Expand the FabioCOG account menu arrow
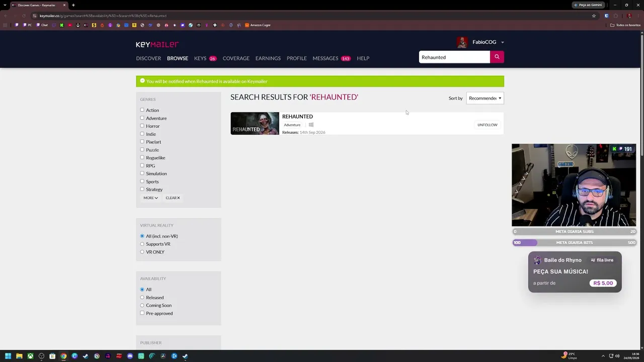Image resolution: width=644 pixels, height=362 pixels. (x=502, y=42)
